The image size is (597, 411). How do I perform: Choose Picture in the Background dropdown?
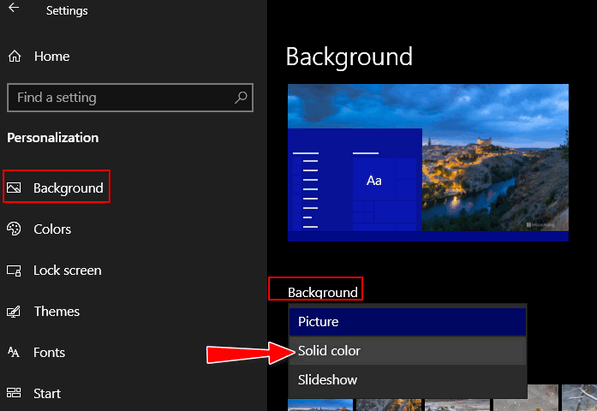click(407, 322)
